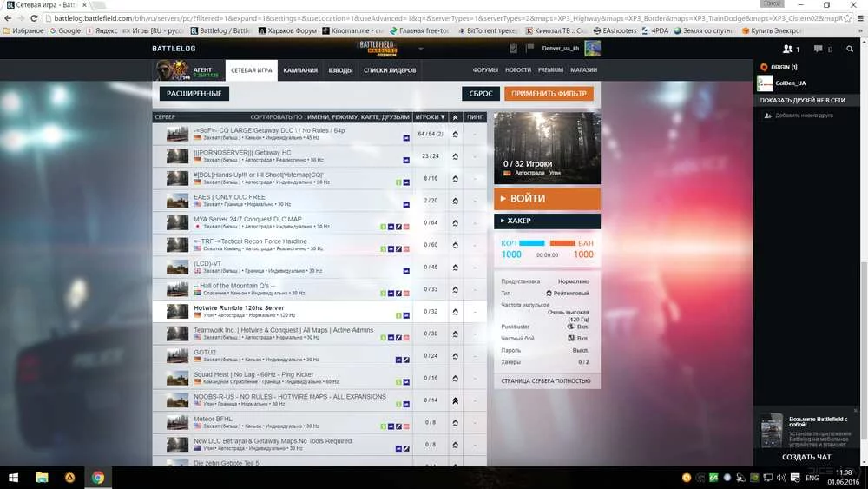The width and height of the screenshot is (868, 489).
Task: Sort servers by ИМЕНИ
Action: point(319,117)
